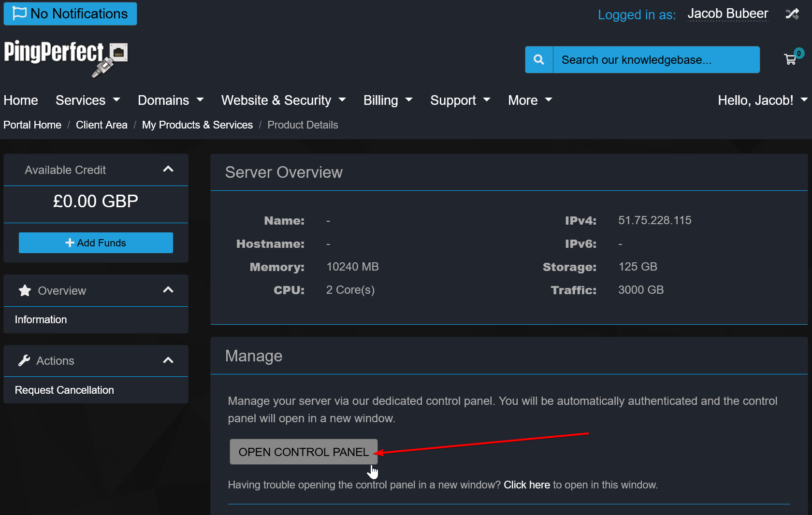Click the star icon in Overview panel
Screen dimensions: 812x515
point(25,291)
